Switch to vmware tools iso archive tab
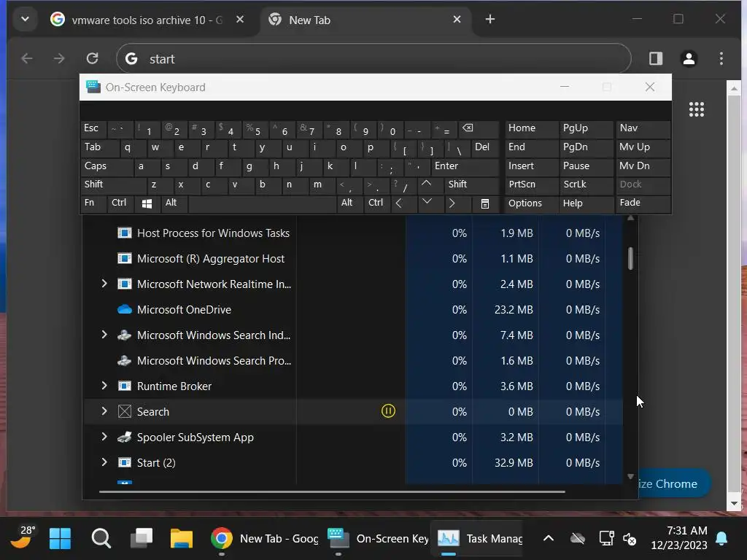 click(147, 20)
